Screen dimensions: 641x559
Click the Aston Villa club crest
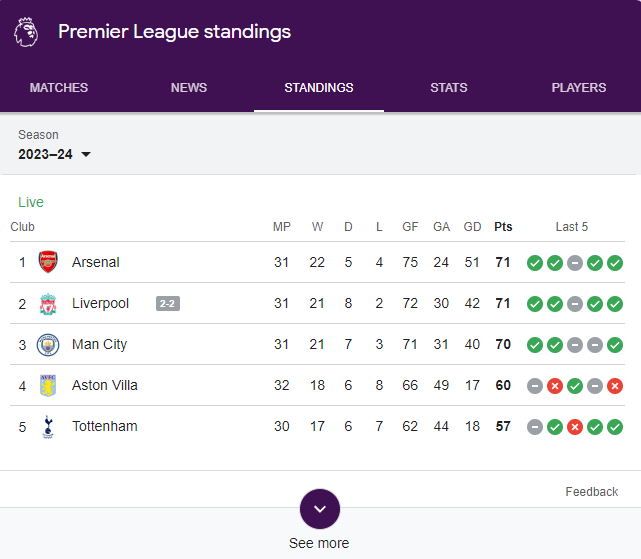(x=48, y=386)
